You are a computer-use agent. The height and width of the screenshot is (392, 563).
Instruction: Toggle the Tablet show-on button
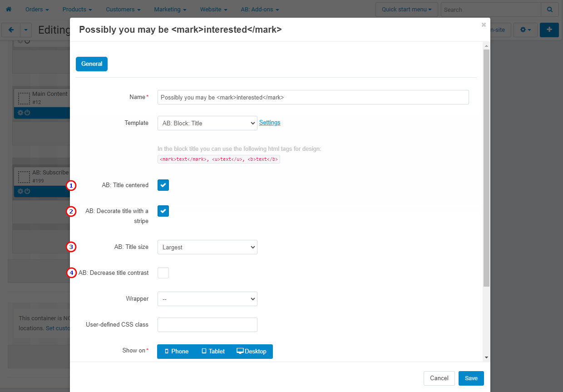(213, 352)
